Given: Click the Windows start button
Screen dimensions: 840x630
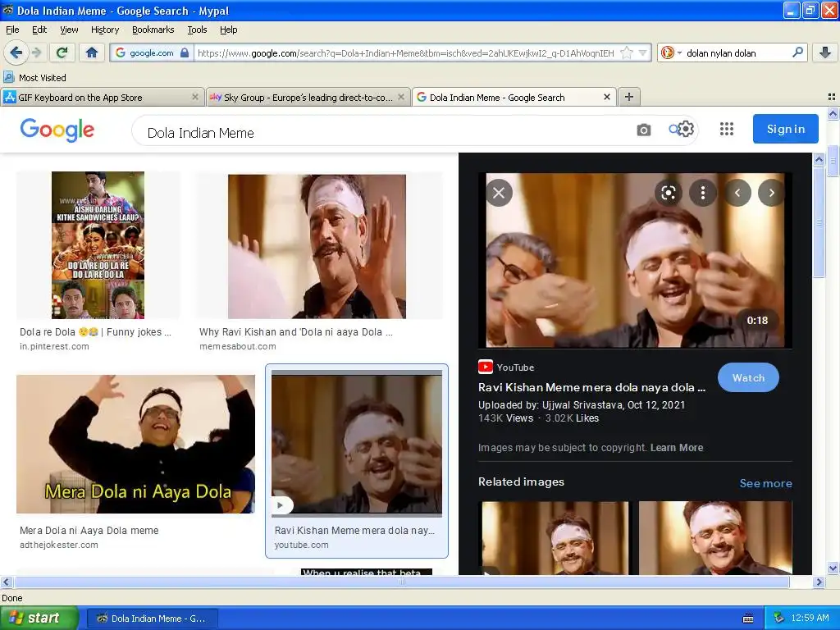Looking at the screenshot, I should [x=39, y=619].
